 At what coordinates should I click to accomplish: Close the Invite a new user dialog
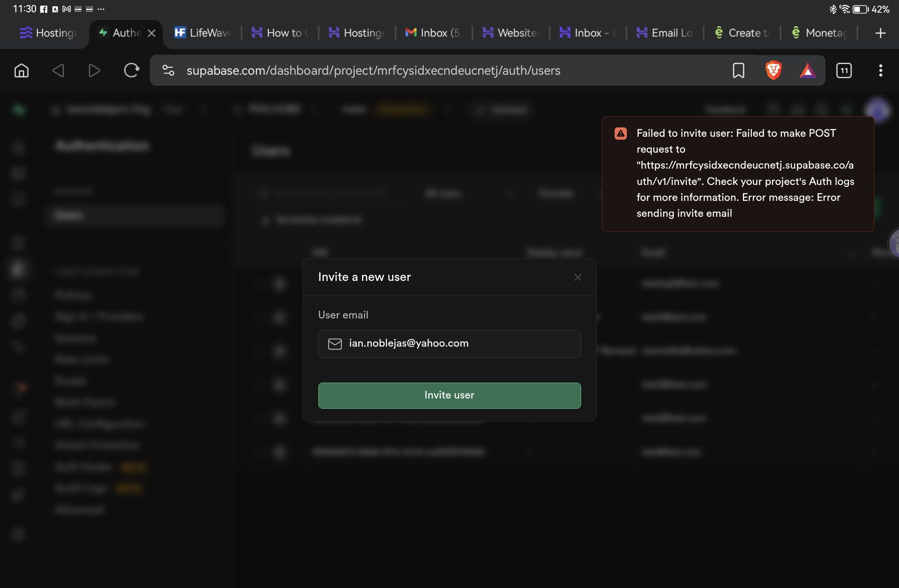[x=577, y=277]
